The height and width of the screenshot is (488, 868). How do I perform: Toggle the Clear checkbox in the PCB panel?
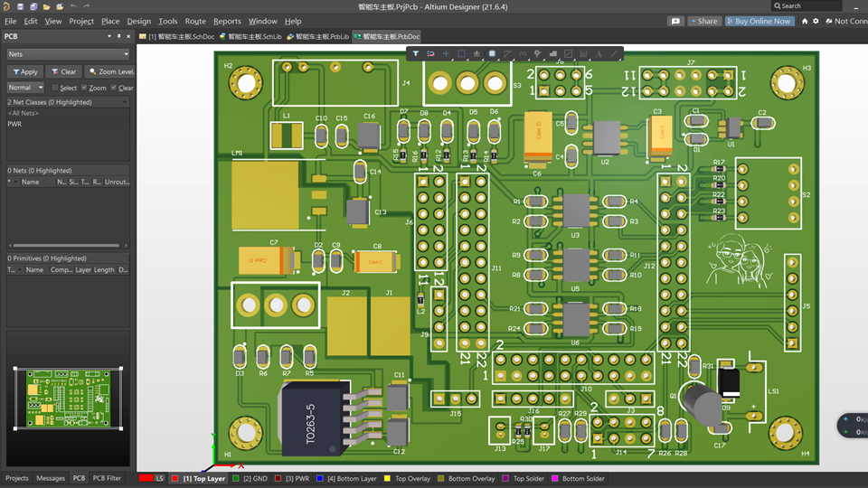tap(114, 88)
